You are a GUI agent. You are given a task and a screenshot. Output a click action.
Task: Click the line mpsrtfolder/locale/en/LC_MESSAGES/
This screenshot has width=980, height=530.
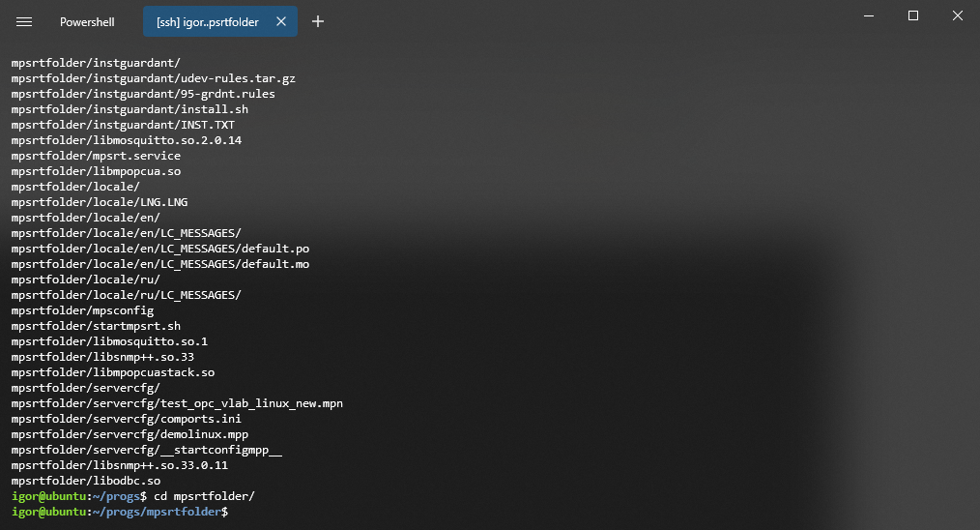point(127,233)
